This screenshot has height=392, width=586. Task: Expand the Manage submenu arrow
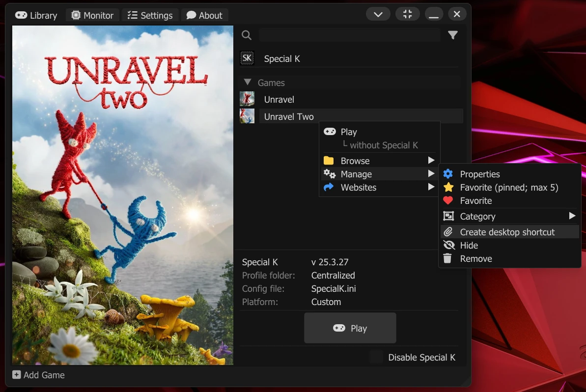431,174
